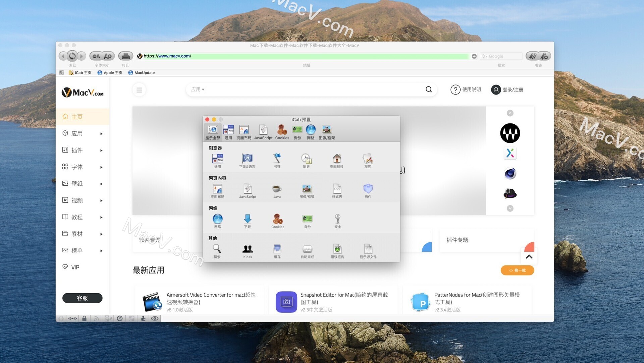Select 页面布局 tab in preferences toolbar
Screen dimensions: 644x363
244,132
